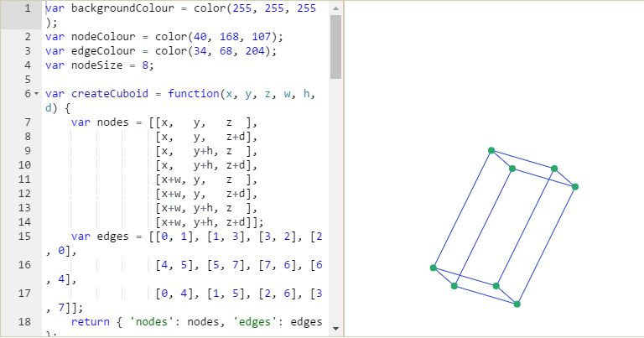Click line number 18 in the gutter
Viewport: 644px width, 338px height.
click(x=24, y=321)
